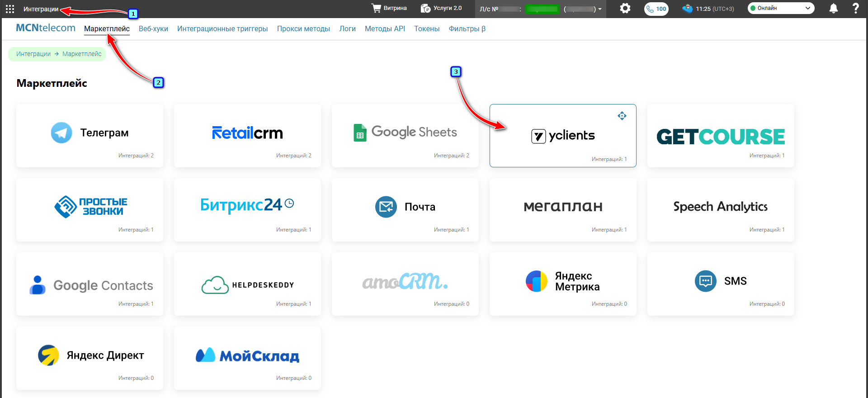Open the Простые звонки integration card
Screen dimensions: 868x398
coord(90,210)
